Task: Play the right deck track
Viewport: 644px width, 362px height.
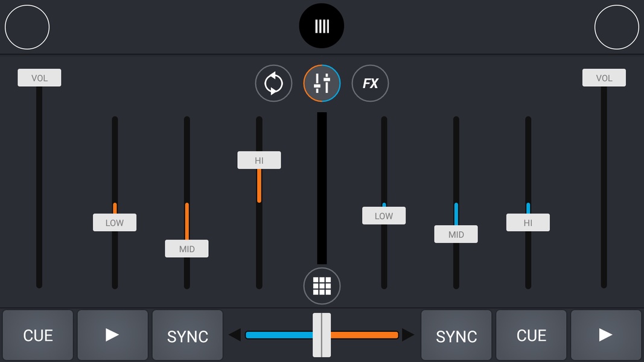Action: click(x=606, y=335)
